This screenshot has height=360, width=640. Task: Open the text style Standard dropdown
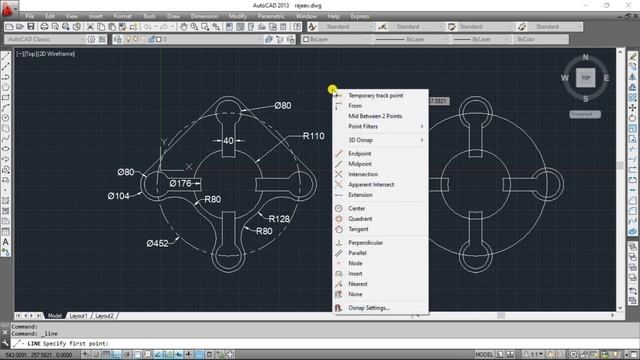pos(371,27)
